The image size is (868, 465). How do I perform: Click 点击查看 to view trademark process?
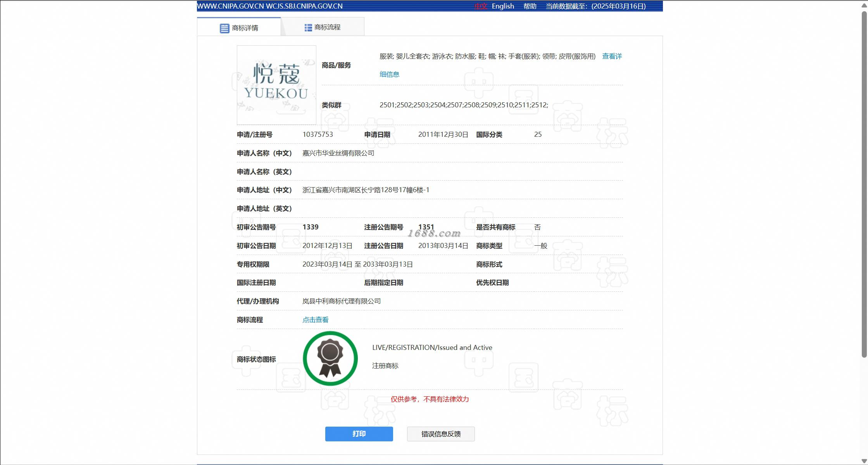point(315,320)
